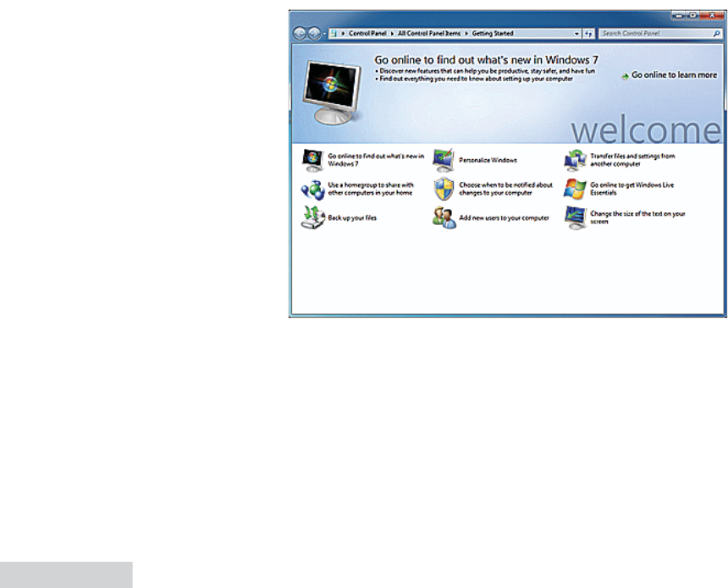Minimize the Getting Started window
728x588 pixels.
(678, 15)
